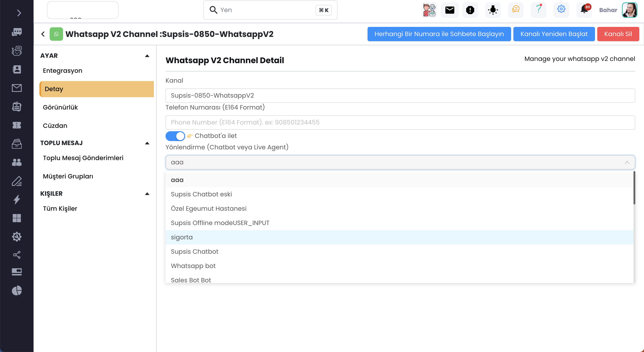Click Herhangi Bir Numara ile Sohbete Başlayın

439,34
